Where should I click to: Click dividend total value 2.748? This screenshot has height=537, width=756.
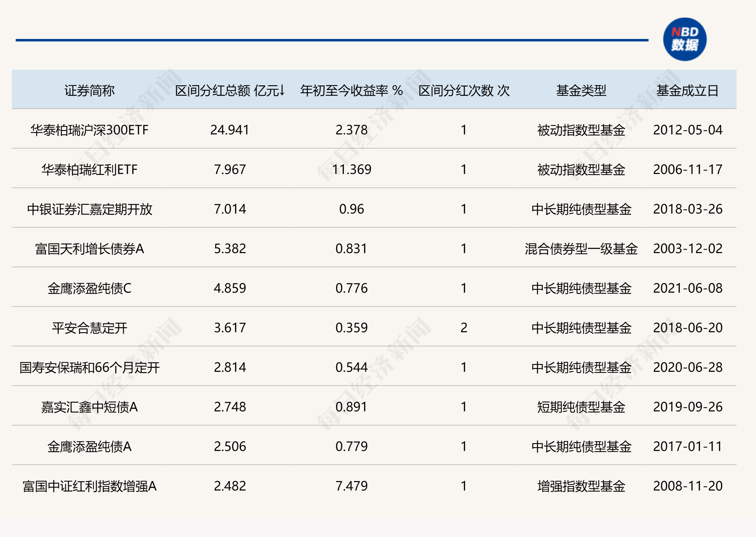point(230,407)
